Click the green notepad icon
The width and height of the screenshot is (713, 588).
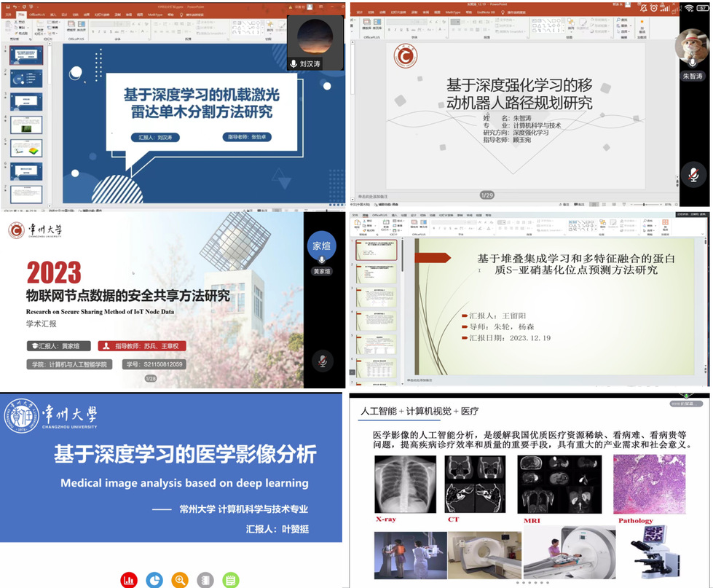(x=231, y=580)
